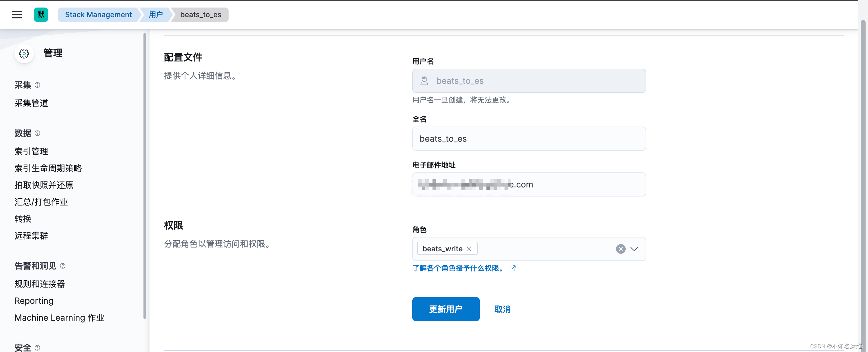This screenshot has height=352, width=868.
Task: Open the hamburger navigation menu
Action: tap(17, 14)
